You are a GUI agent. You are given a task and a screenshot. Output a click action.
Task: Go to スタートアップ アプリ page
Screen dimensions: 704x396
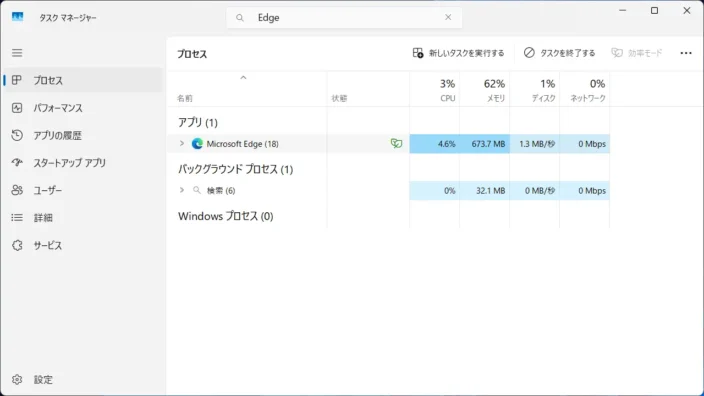[83, 163]
